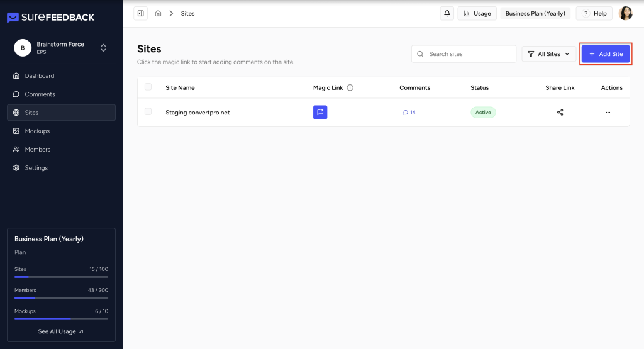
Task: Focus the Search sites input field
Action: [x=469, y=54]
